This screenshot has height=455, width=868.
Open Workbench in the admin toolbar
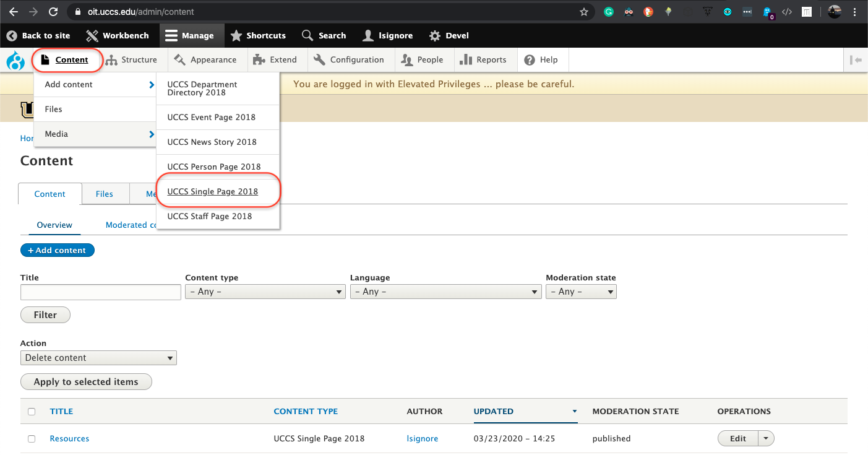pos(116,36)
